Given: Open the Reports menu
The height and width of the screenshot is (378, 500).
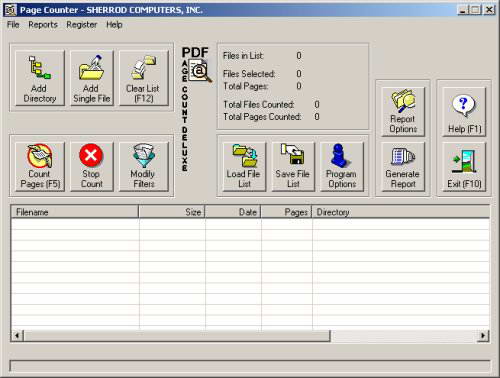Looking at the screenshot, I should [43, 25].
